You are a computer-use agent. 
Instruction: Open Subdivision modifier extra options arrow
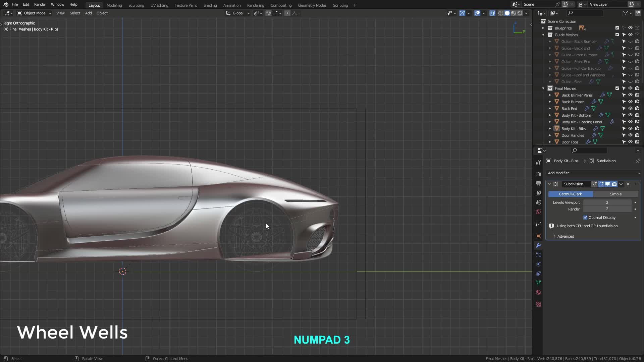[621, 184]
